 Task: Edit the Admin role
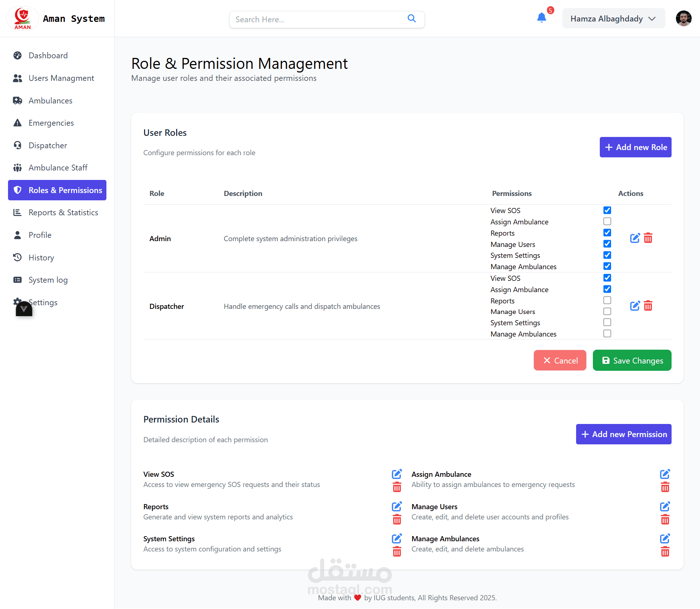coord(634,238)
